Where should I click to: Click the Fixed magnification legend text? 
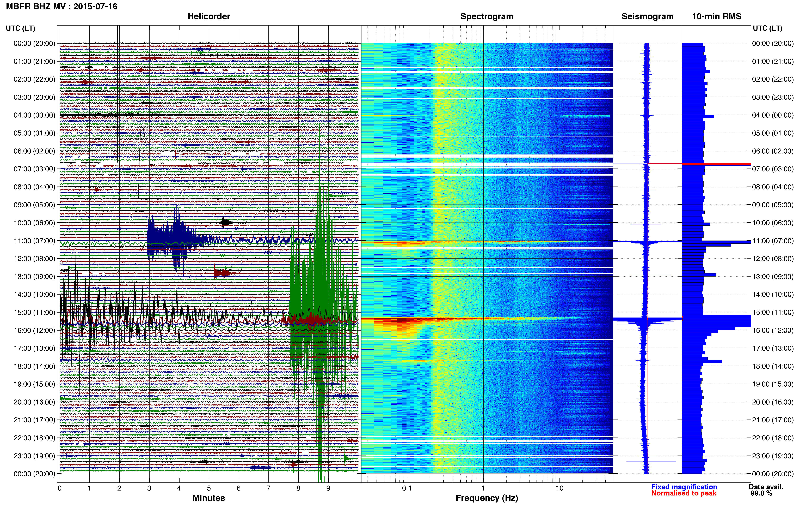pos(684,487)
